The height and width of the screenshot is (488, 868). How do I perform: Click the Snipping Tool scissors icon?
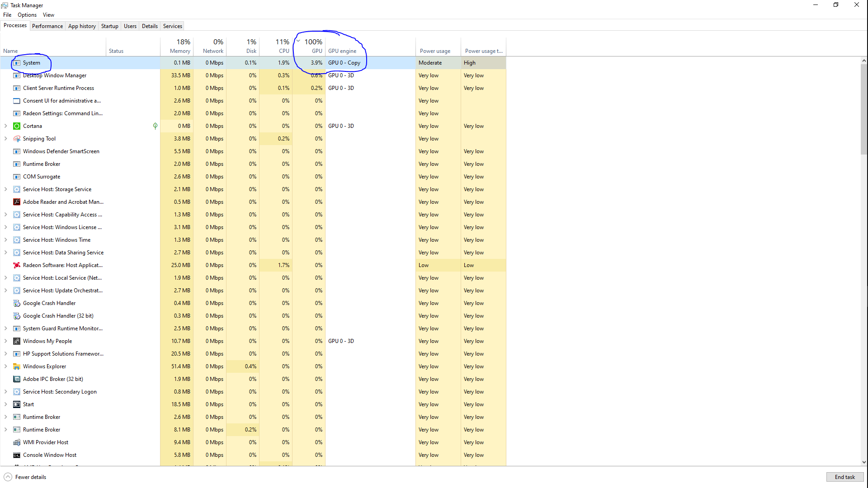[17, 139]
